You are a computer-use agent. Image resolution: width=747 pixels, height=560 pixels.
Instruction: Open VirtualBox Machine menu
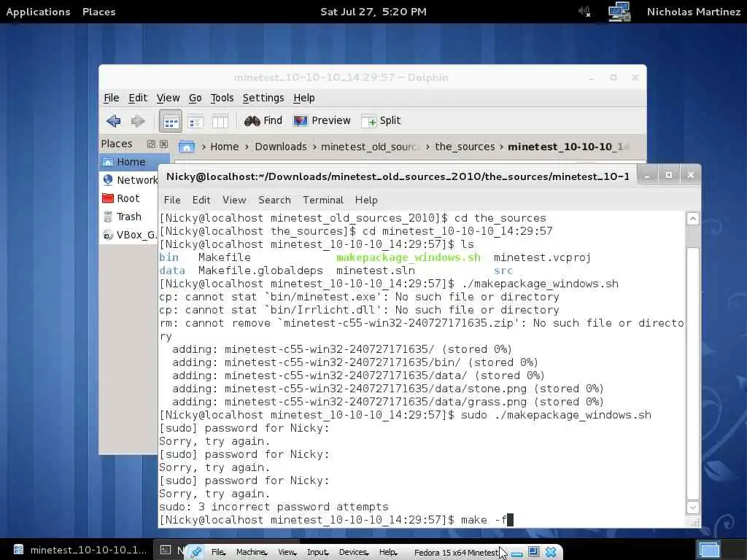[252, 553]
